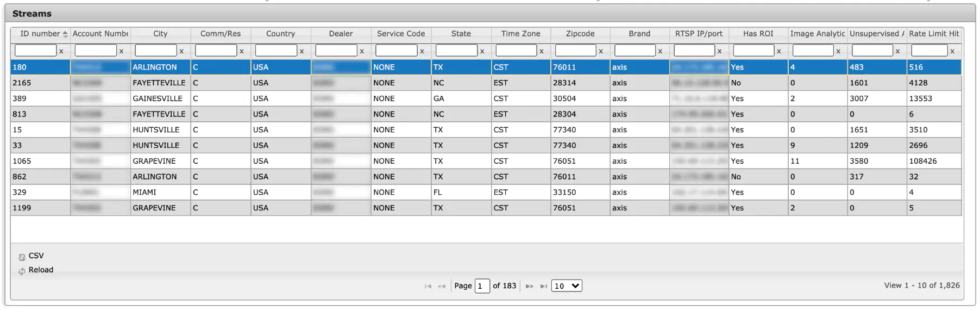The width and height of the screenshot is (980, 310).
Task: Clear the State filter (x)
Action: [482, 51]
